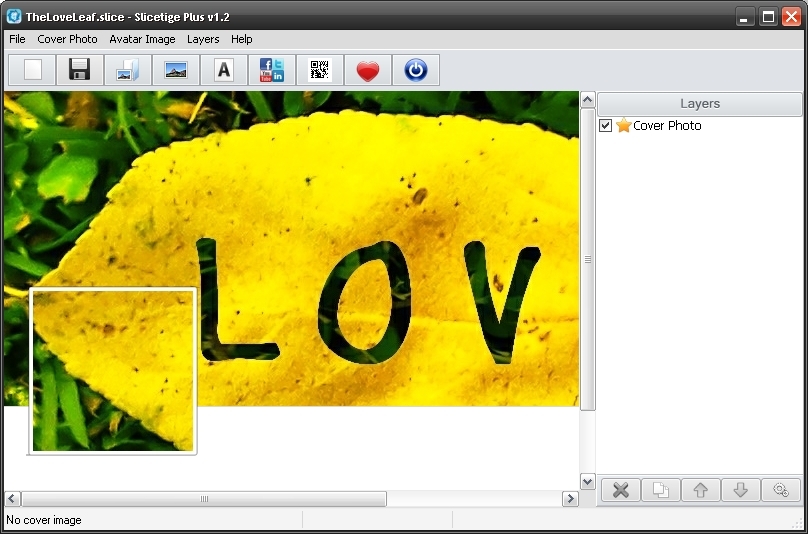This screenshot has width=808, height=534.
Task: Delete the selected layer with X button
Action: pos(620,490)
